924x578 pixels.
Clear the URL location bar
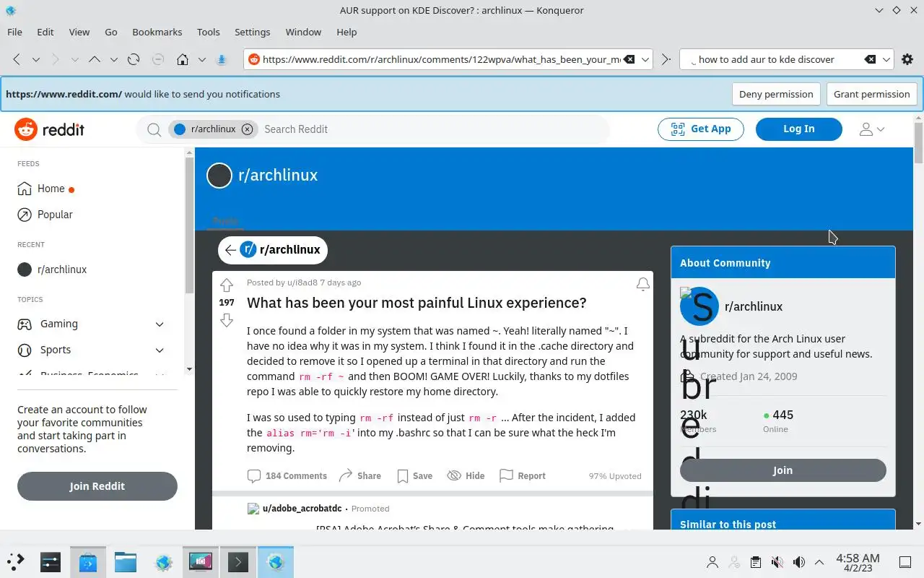click(629, 59)
